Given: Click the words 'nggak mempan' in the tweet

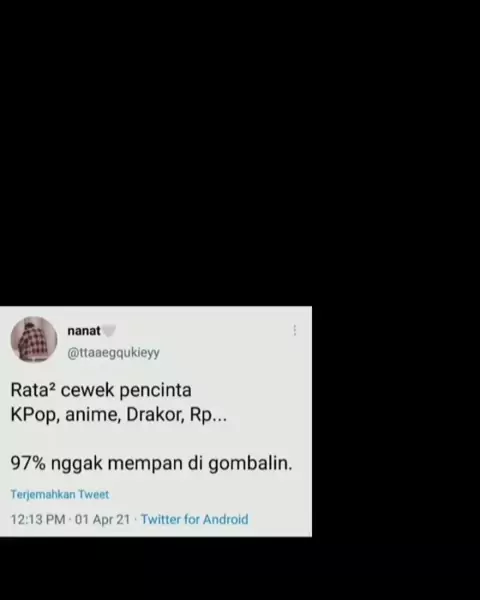Looking at the screenshot, I should point(117,464).
